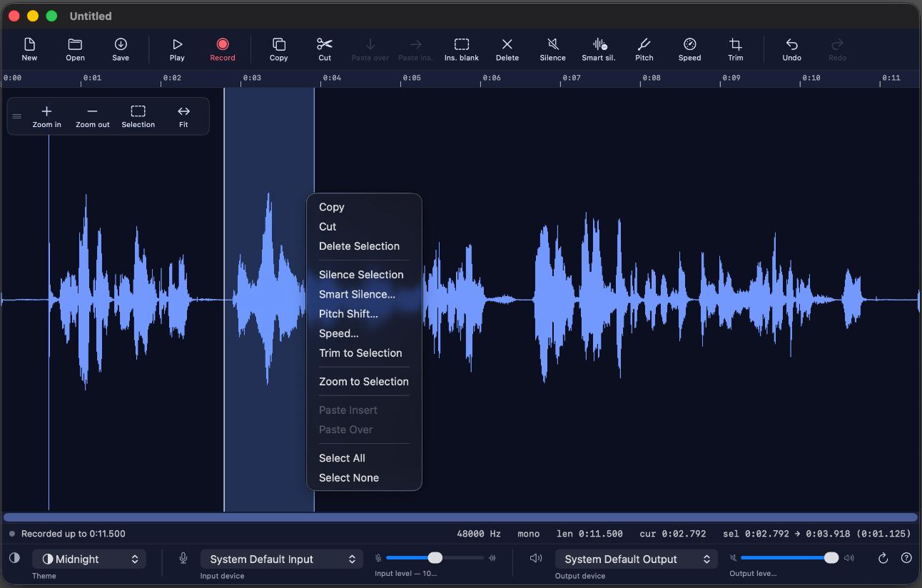This screenshot has height=588, width=922.
Task: Open the help question mark icon
Action: click(906, 558)
